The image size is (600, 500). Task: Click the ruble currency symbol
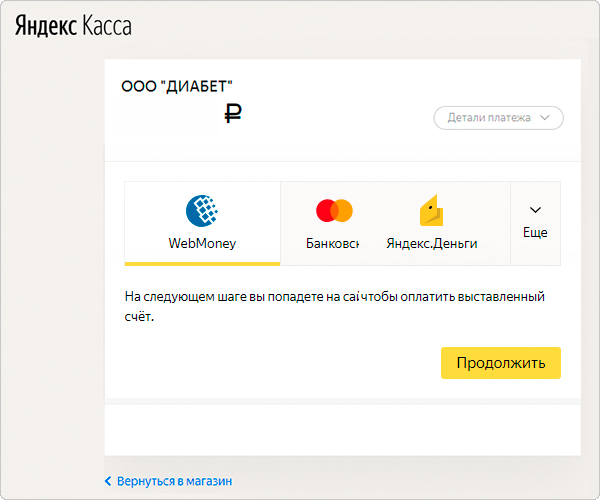233,114
